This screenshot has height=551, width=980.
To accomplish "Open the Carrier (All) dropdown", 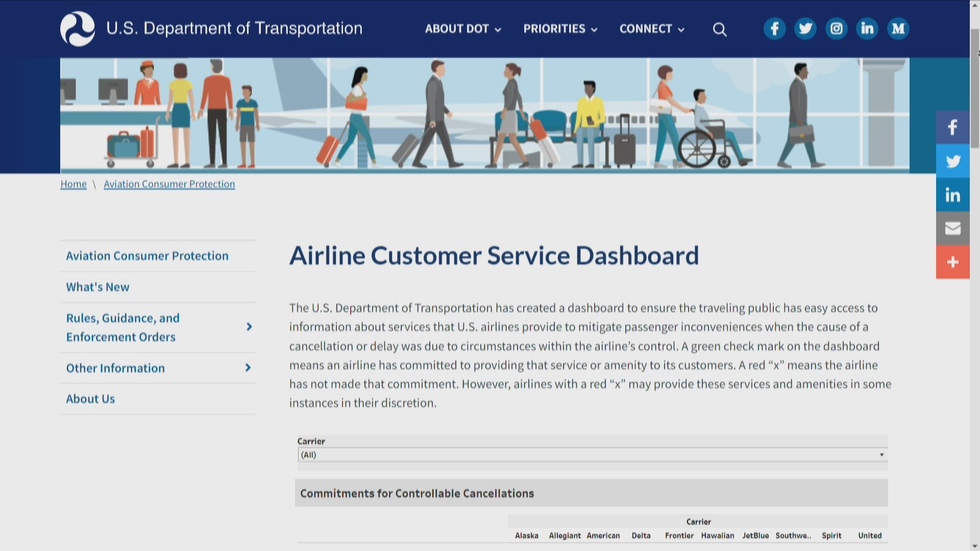I will coord(592,455).
